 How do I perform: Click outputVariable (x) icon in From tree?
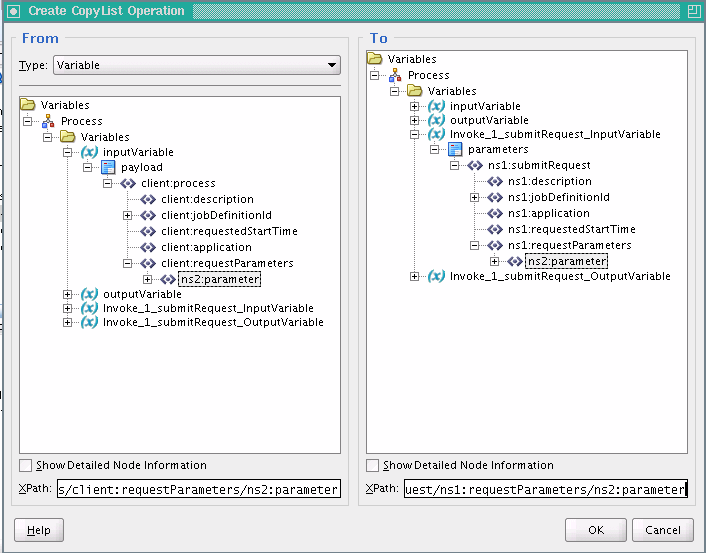coord(89,295)
